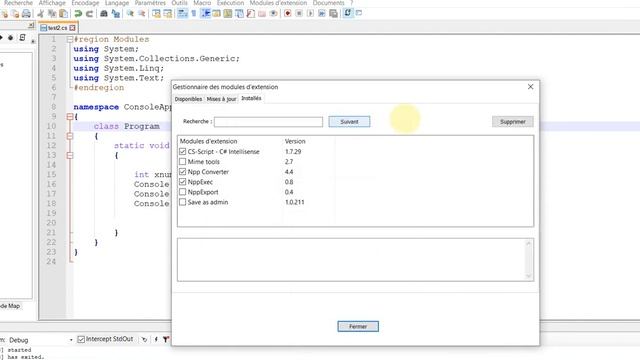Open the Paramètres menu
The image size is (640, 360).
(x=150, y=3)
